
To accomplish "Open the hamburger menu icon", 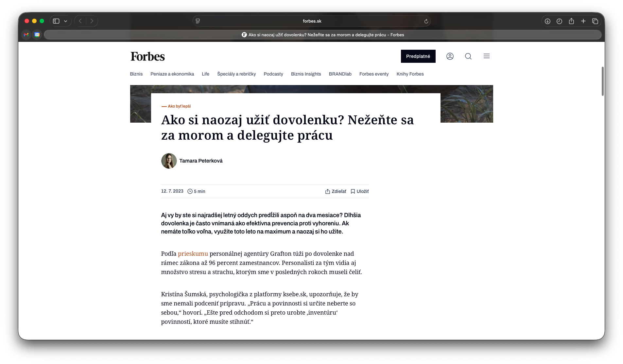I will 486,56.
